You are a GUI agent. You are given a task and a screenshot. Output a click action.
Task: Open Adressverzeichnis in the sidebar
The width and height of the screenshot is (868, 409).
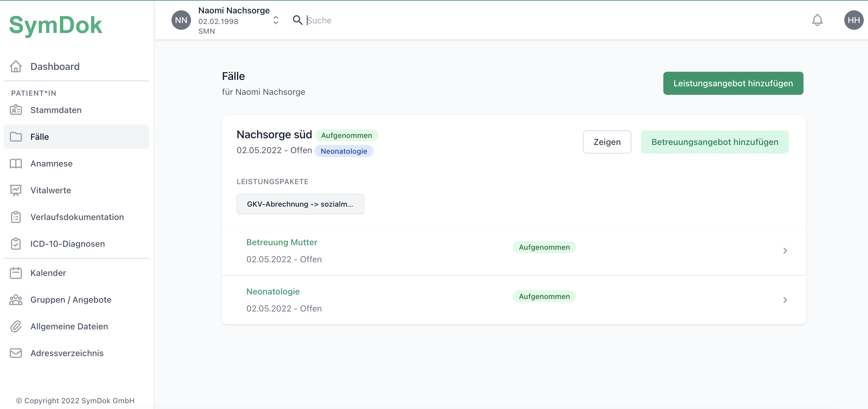pyautogui.click(x=76, y=353)
